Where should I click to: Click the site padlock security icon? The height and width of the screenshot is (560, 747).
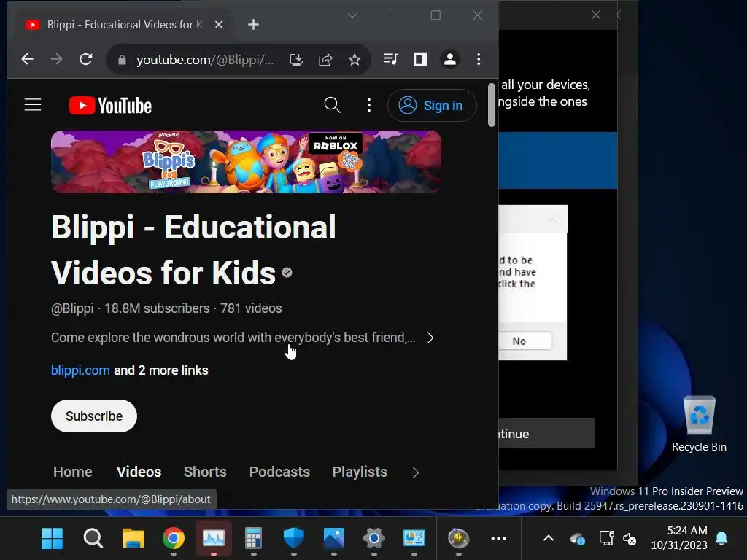pos(122,60)
